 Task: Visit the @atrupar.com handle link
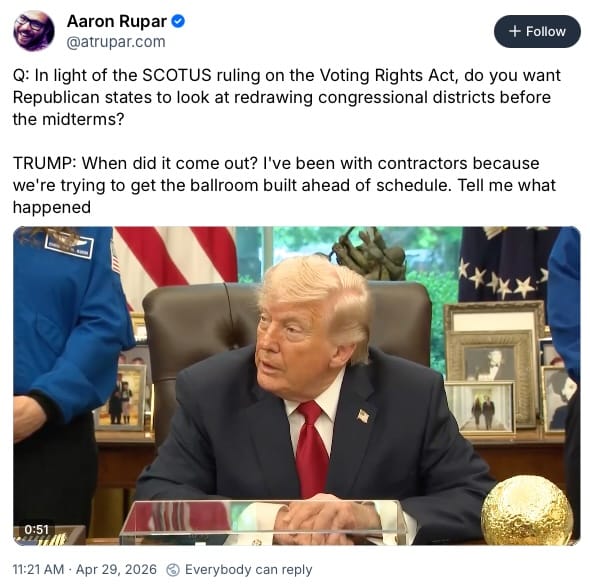tap(116, 42)
